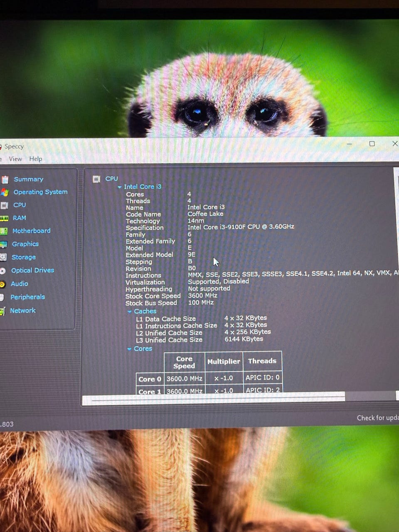
Task: Click the Threads column header
Action: click(x=262, y=361)
